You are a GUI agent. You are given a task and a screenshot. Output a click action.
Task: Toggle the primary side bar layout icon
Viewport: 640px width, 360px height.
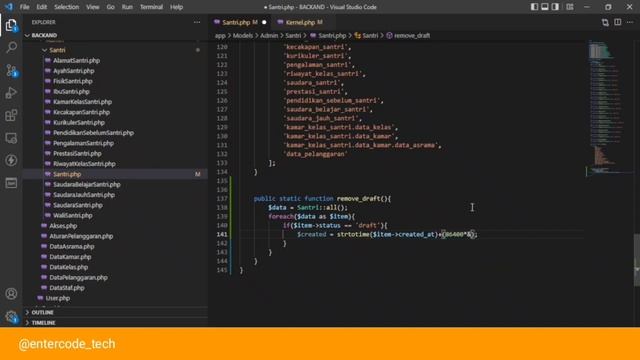(x=534, y=7)
